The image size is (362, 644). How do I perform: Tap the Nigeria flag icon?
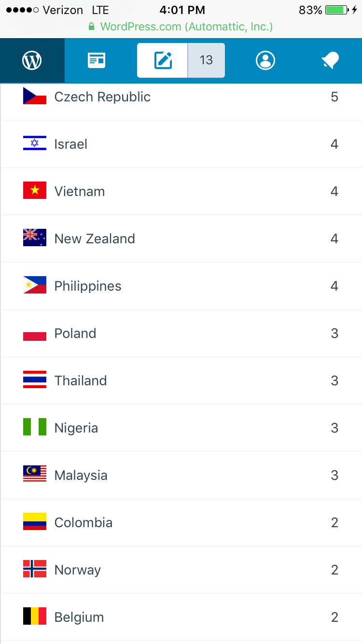35,427
